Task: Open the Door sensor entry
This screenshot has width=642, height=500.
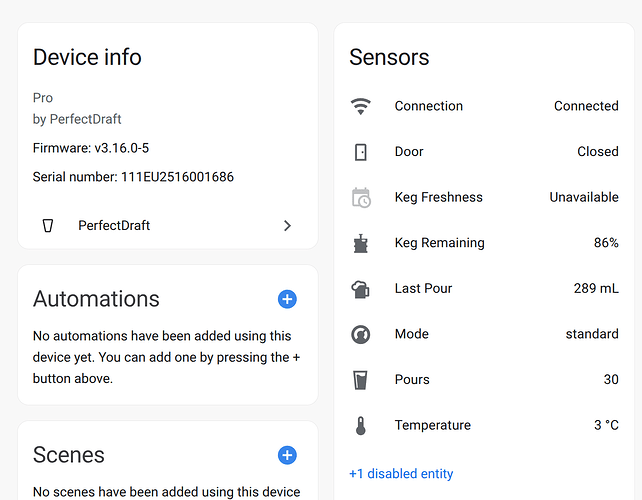Action: point(484,152)
